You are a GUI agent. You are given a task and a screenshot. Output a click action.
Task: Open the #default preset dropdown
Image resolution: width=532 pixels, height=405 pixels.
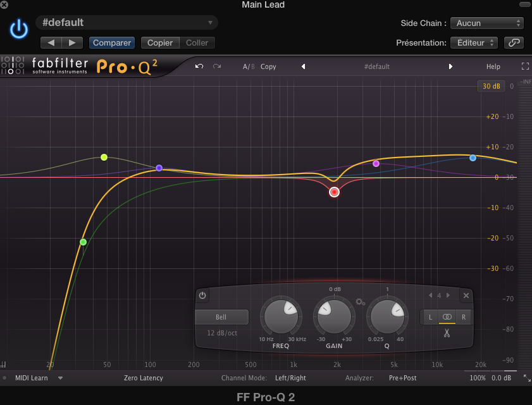(x=127, y=22)
